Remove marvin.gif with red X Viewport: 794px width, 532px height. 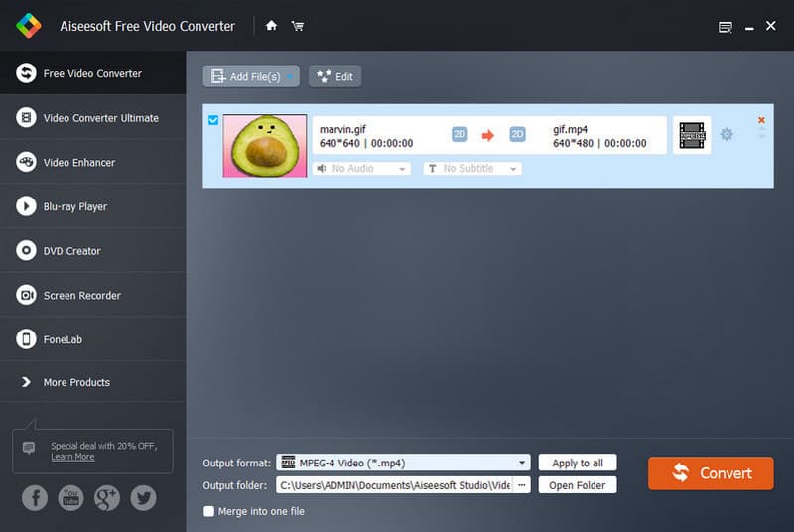761,120
